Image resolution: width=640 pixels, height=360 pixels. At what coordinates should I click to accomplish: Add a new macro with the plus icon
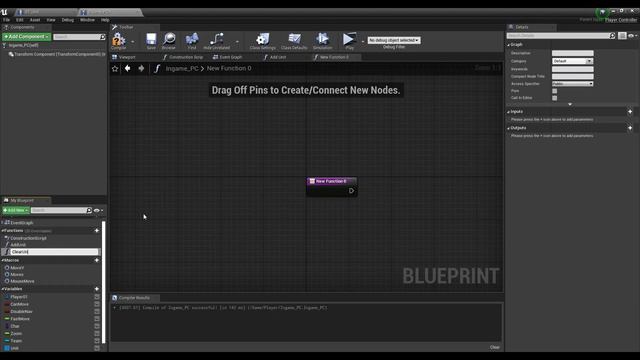pyautogui.click(x=97, y=260)
